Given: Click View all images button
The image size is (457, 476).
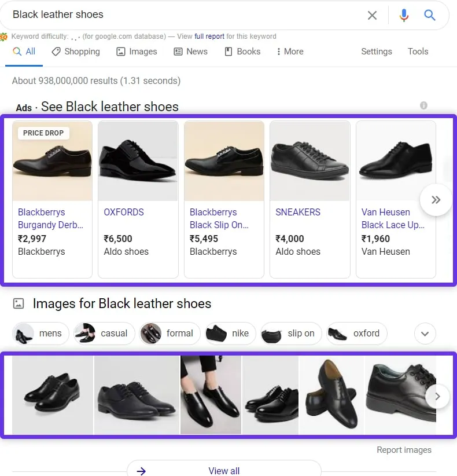Looking at the screenshot, I should [x=224, y=469].
